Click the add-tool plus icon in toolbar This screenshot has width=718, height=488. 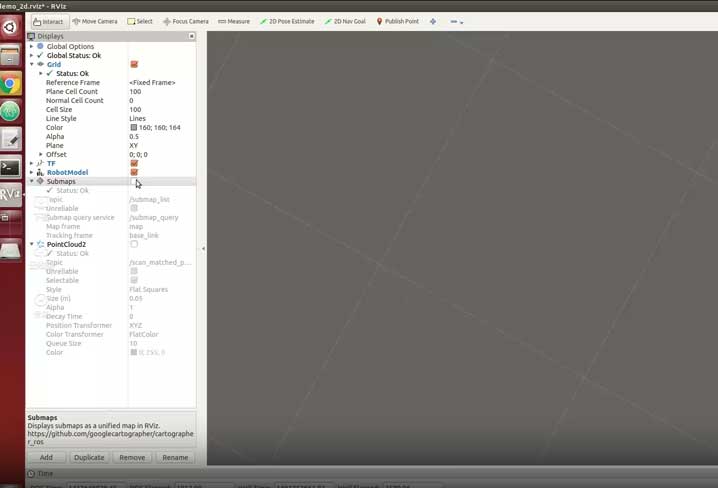click(x=433, y=21)
